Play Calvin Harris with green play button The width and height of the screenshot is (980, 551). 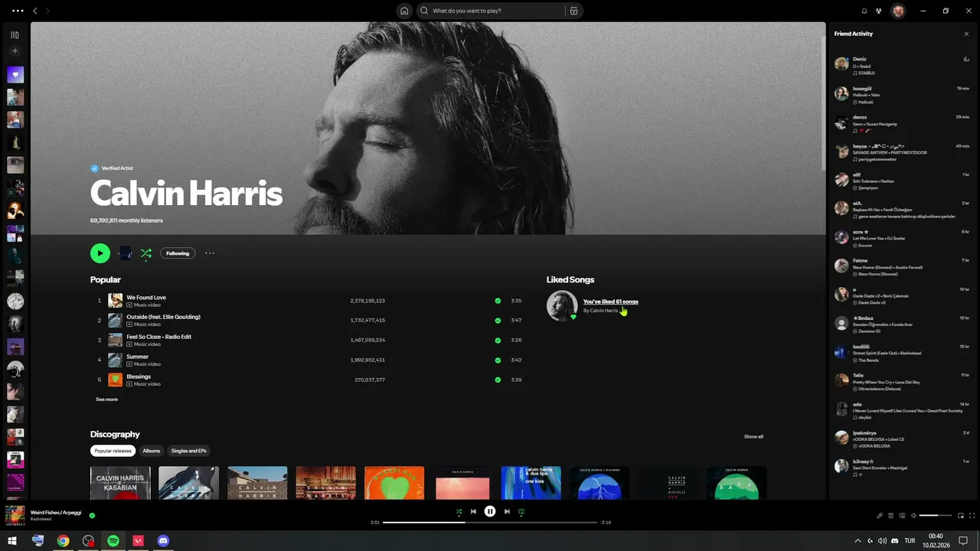tap(100, 253)
